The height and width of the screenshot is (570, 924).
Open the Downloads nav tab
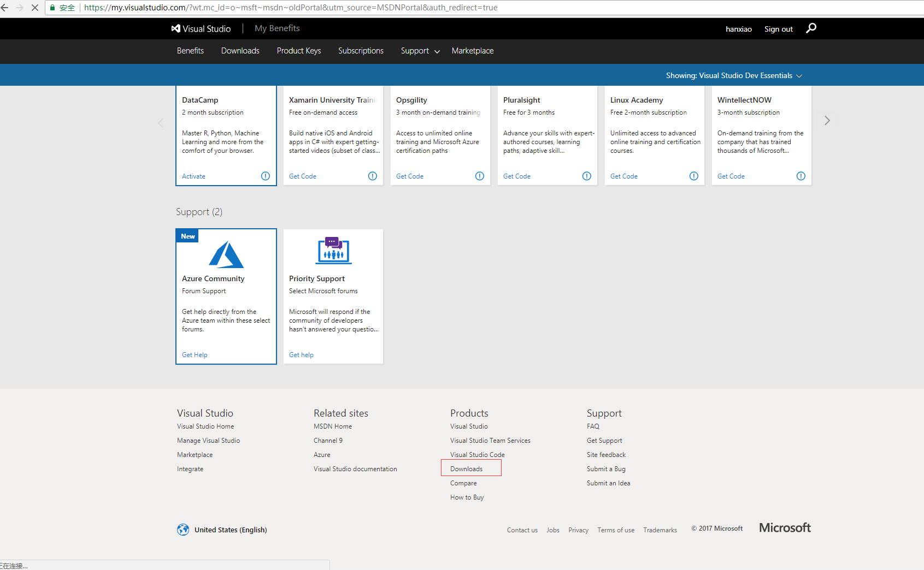pyautogui.click(x=240, y=51)
